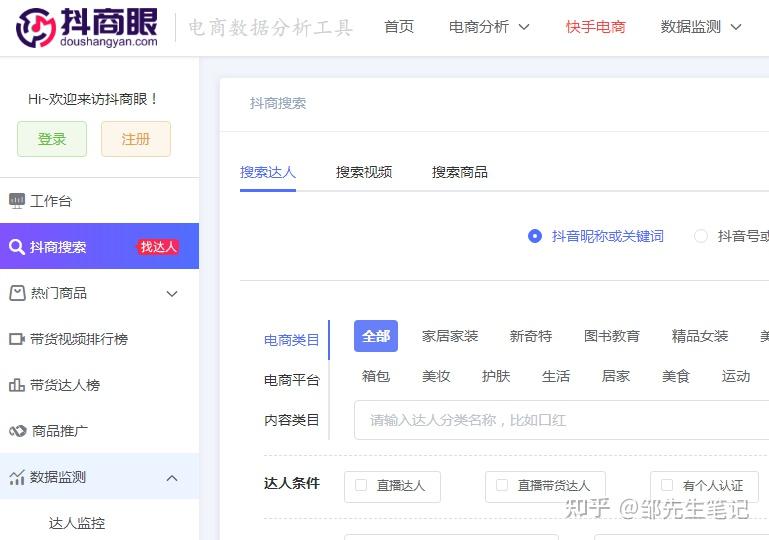Viewport: 769px width, 540px height.
Task: Open 商品推广 in the sidebar
Action: click(99, 431)
